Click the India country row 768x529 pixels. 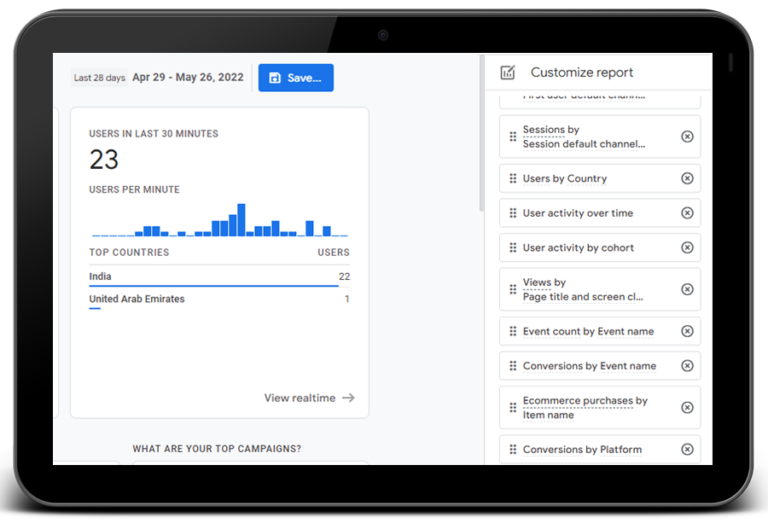[x=219, y=277]
